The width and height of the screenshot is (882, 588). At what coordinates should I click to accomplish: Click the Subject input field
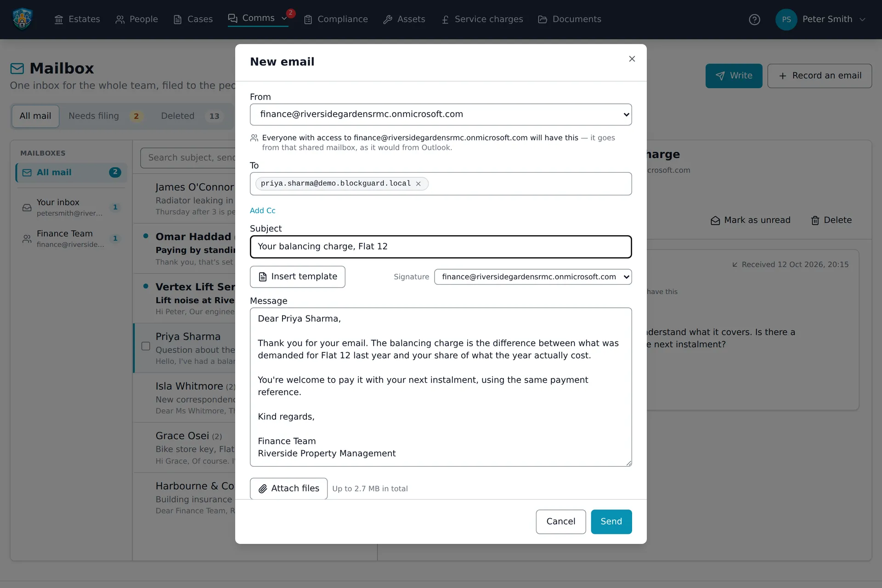(441, 247)
